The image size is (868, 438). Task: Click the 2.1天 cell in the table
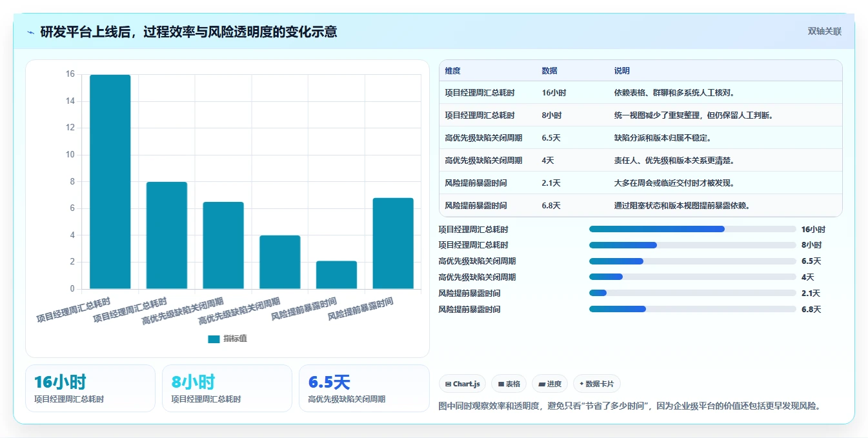552,183
